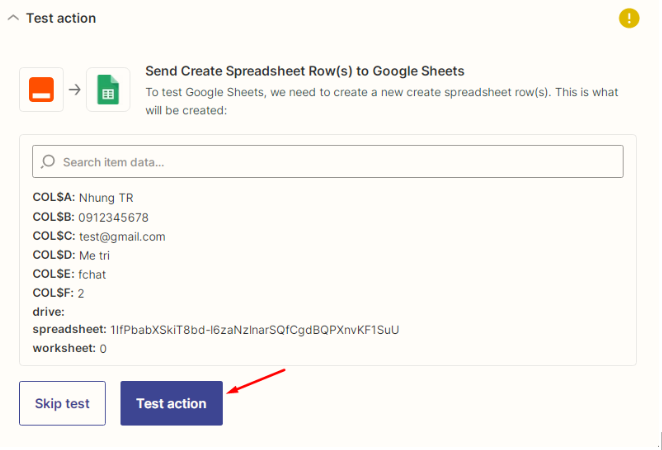Image resolution: width=662 pixels, height=450 pixels.
Task: Click the COL$E fchat entry
Action: [69, 274]
